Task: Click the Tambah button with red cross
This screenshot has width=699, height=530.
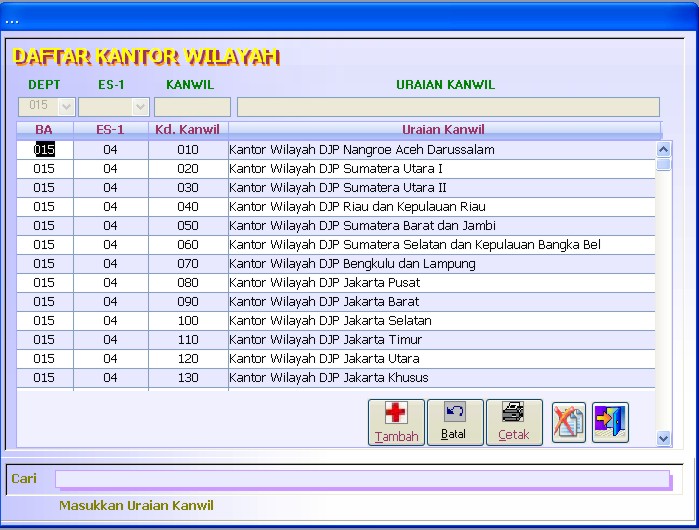Action: pos(396,422)
